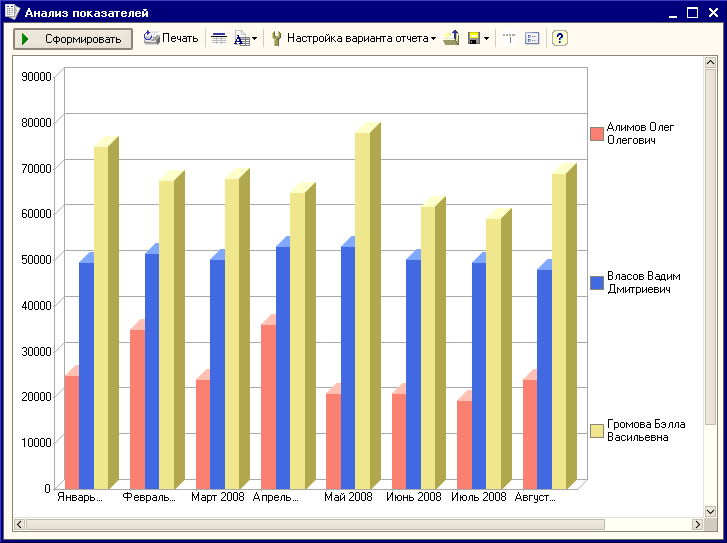Expand the save icon dropdown arrow

click(486, 38)
